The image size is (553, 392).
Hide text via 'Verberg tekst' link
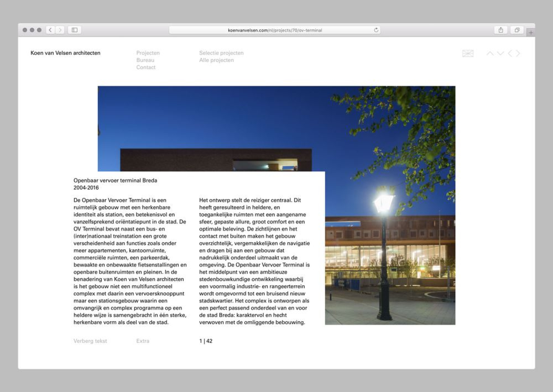click(90, 341)
